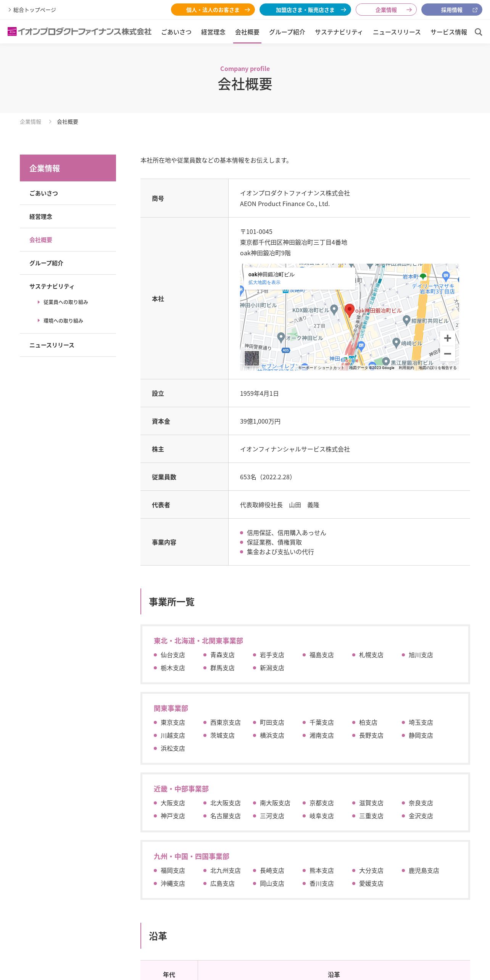The width and height of the screenshot is (490, 980).
Task: Zoom out of the map with minus button
Action: pos(448,354)
